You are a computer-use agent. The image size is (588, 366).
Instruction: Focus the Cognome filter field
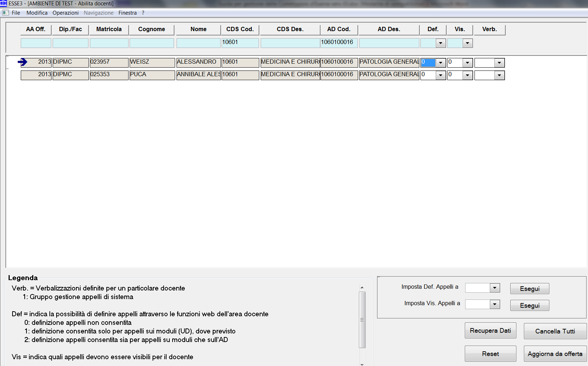151,43
